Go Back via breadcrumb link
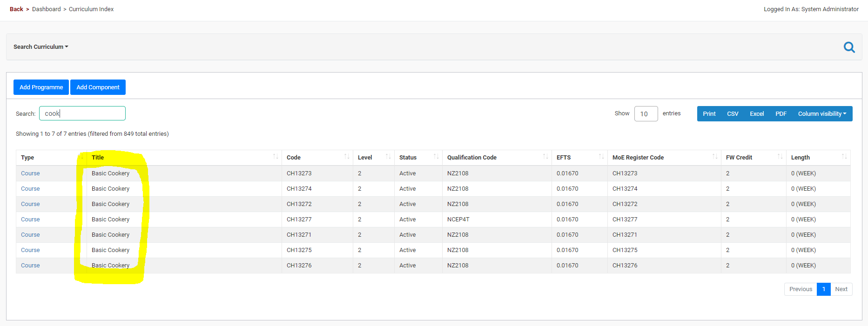This screenshot has width=868, height=326. (16, 9)
